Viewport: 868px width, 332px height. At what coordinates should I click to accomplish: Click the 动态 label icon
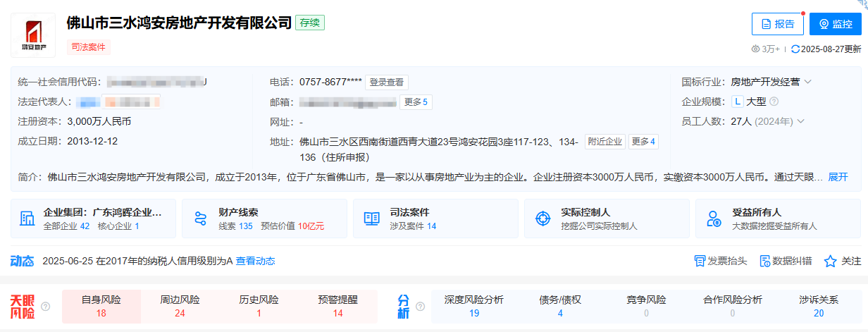point(22,261)
